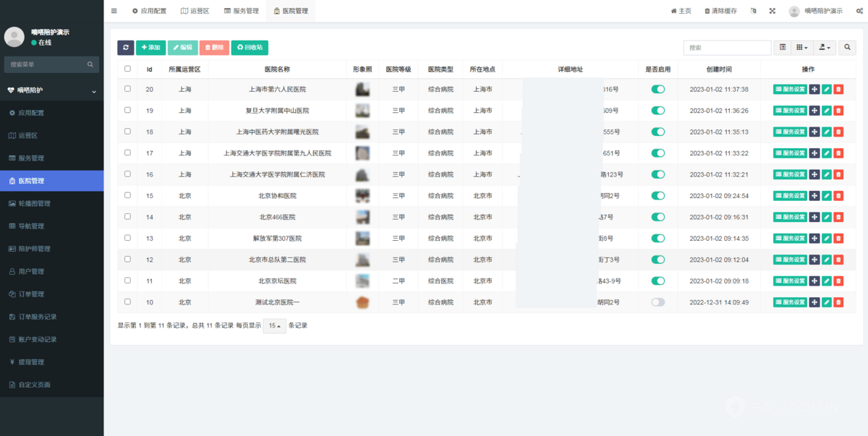Delete 测试北京医院一 with the trash icon
This screenshot has width=868, height=436.
[x=838, y=302]
